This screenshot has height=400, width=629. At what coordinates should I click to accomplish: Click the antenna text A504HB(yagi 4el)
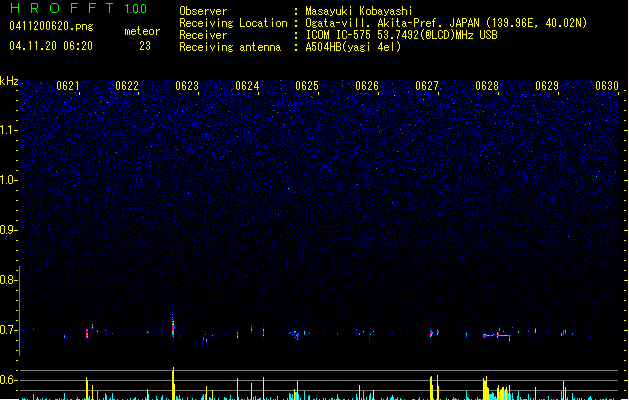(x=353, y=47)
